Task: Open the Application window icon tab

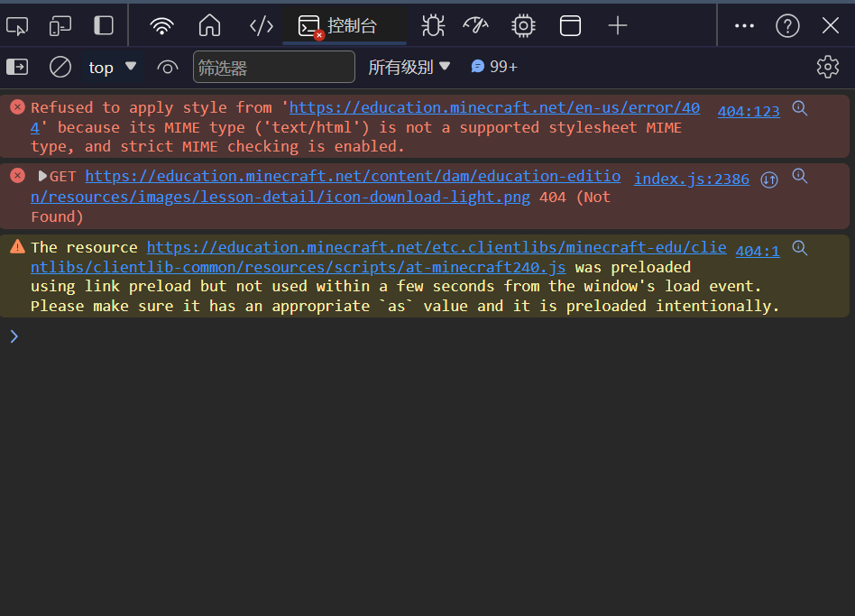Action: [x=570, y=26]
